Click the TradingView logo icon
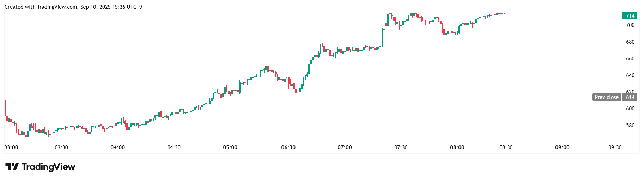The height and width of the screenshot is (180, 644). click(12, 167)
